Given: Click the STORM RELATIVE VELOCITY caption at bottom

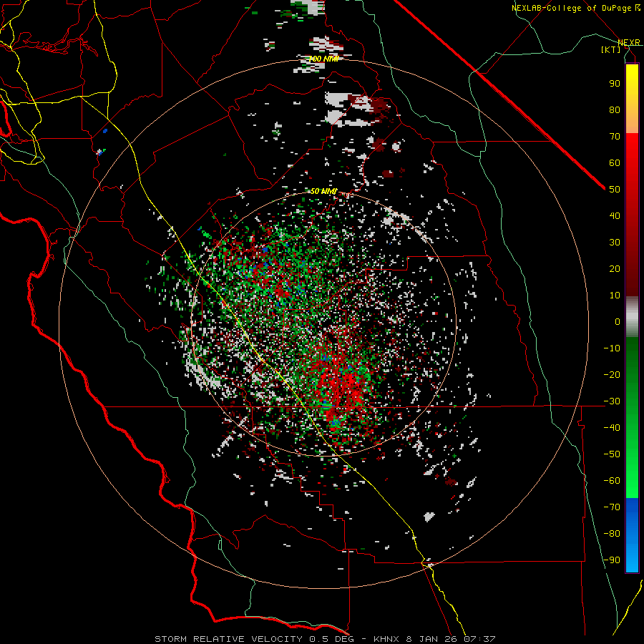Looking at the screenshot, I should coord(325,639).
